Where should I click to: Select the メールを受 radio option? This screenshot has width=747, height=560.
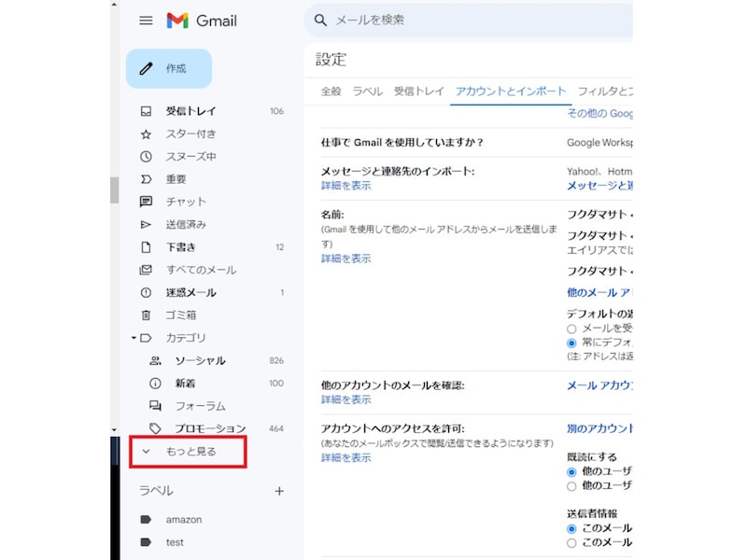(x=572, y=326)
